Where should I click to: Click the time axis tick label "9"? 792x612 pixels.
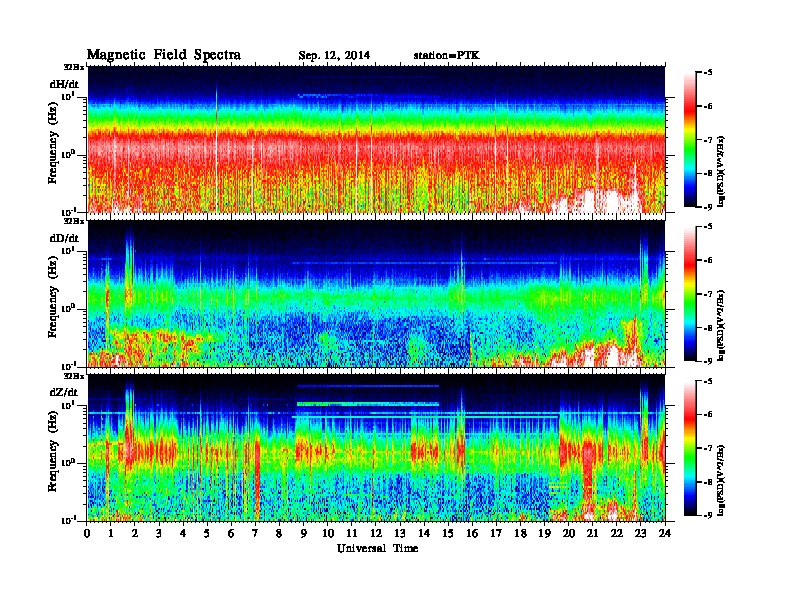pos(304,533)
